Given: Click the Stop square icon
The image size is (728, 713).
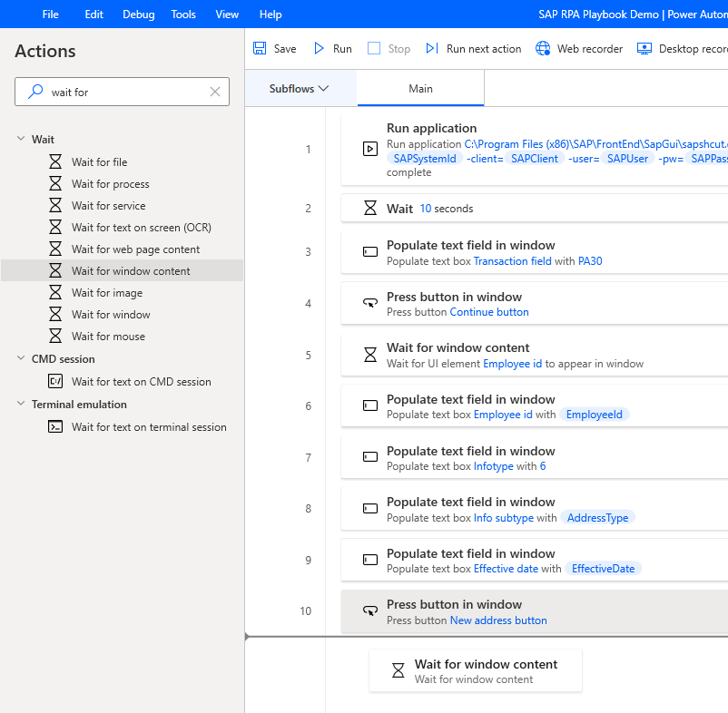Looking at the screenshot, I should (x=374, y=48).
